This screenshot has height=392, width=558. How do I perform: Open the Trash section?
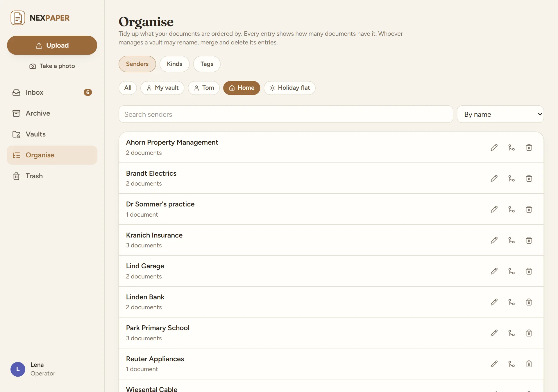click(x=52, y=176)
